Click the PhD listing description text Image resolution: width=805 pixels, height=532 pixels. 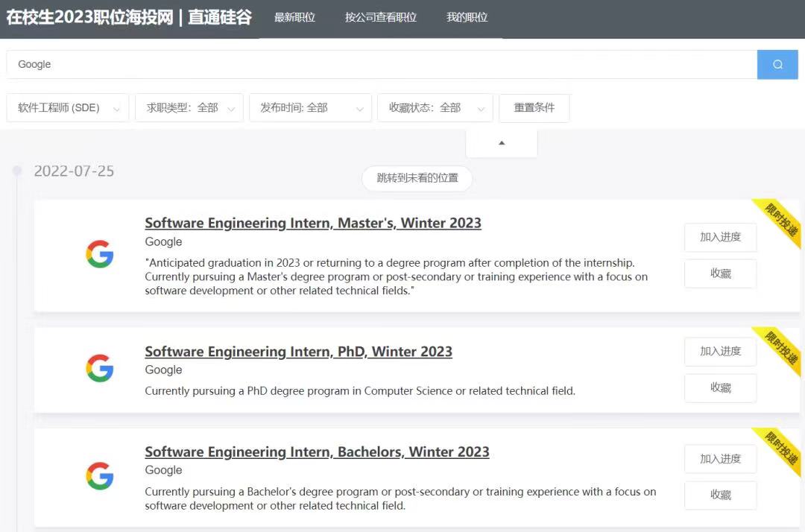(360, 391)
